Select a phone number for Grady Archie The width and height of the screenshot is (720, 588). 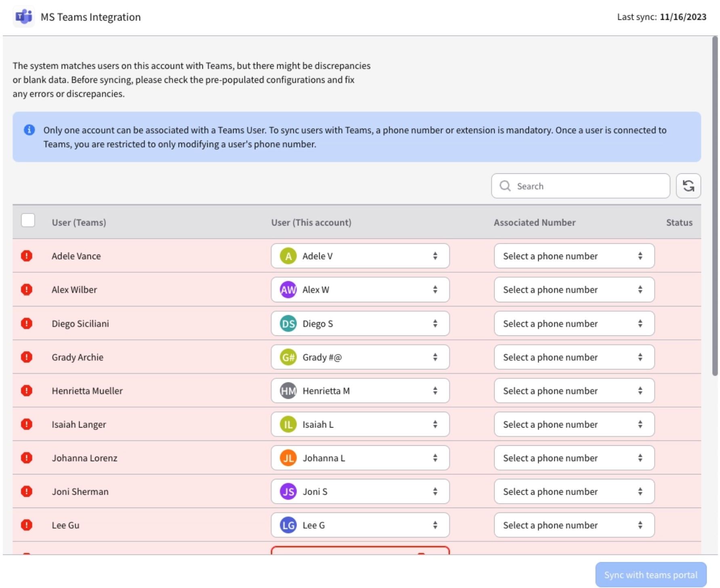(574, 357)
